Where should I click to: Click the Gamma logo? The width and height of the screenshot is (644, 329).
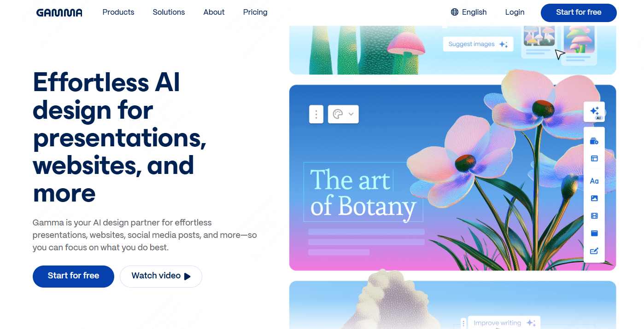pyautogui.click(x=59, y=12)
